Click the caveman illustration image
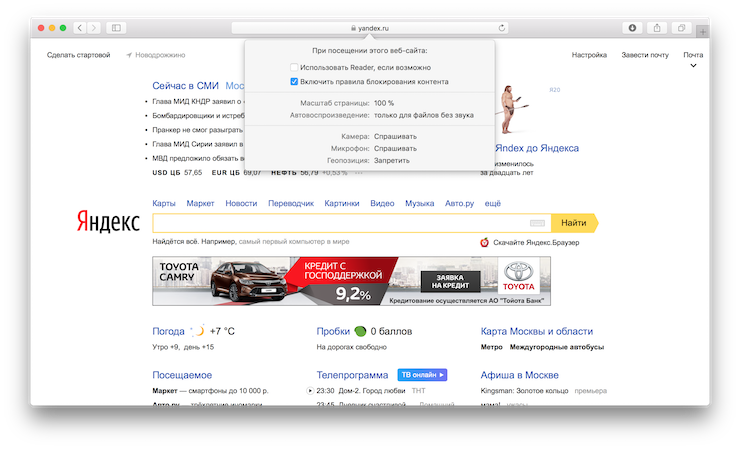Image resolution: width=740 pixels, height=449 pixels. pos(512,110)
